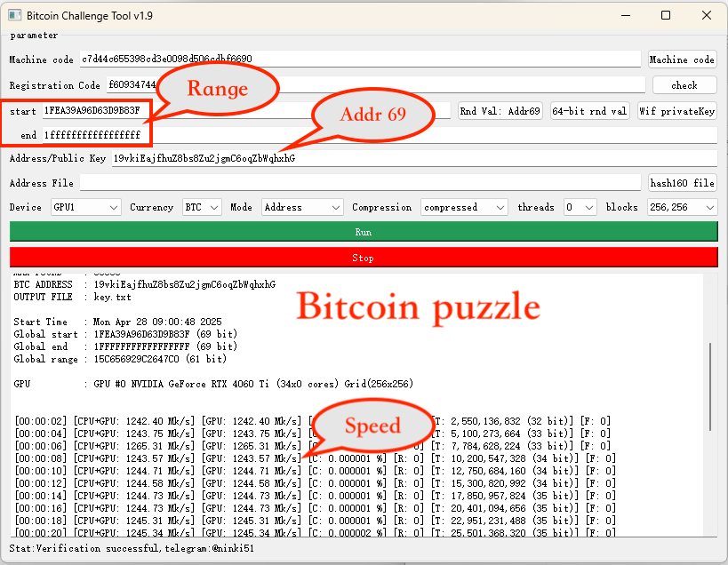Screen dimensions: 728x565
Task: Generate Rnd Val: Addr69
Action: [x=500, y=111]
